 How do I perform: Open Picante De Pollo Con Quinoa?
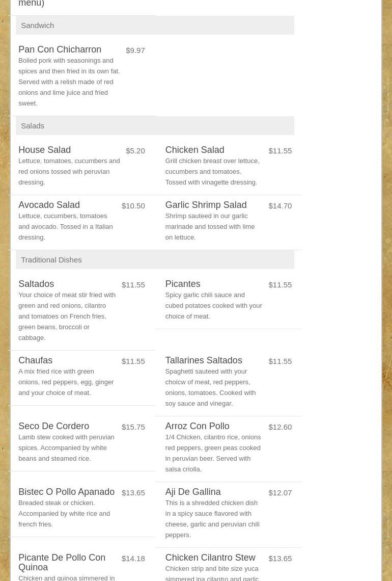[62, 562]
